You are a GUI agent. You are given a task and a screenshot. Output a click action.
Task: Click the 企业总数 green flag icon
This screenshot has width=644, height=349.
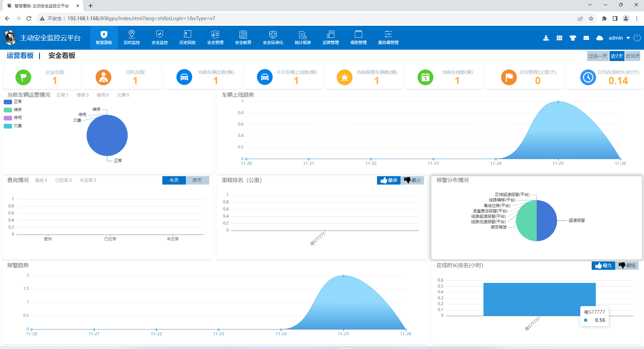tap(23, 77)
